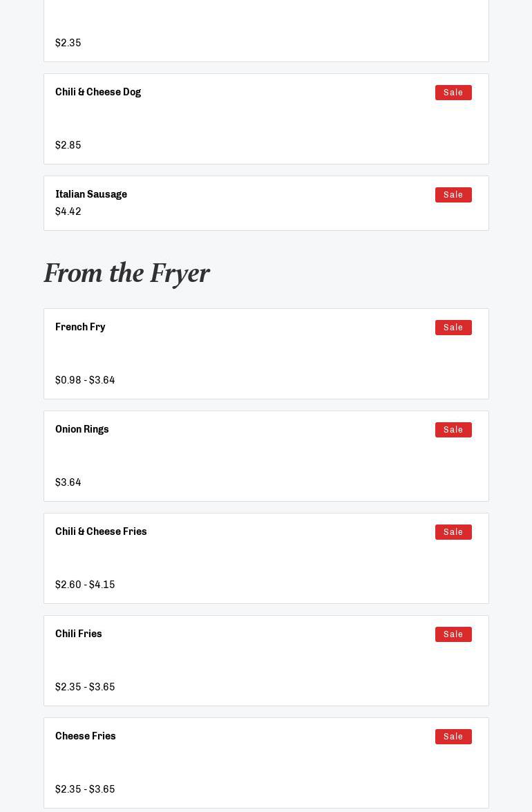Click the Sale badge next to Italian Sausage
Screen dimensions: 532x812
pos(453,195)
